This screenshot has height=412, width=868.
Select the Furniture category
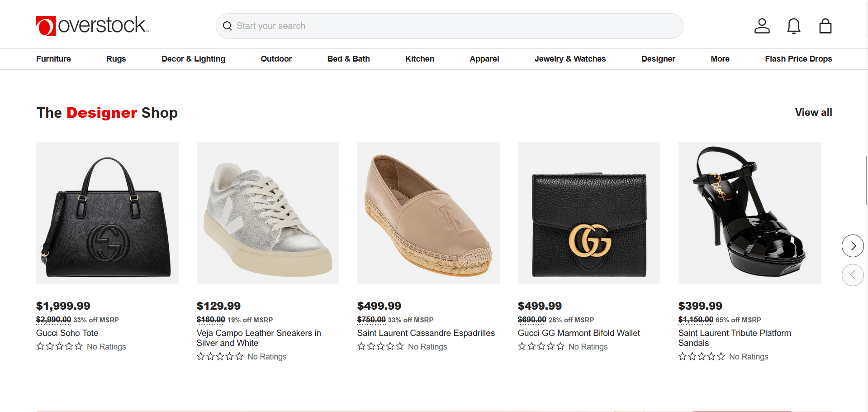click(53, 59)
